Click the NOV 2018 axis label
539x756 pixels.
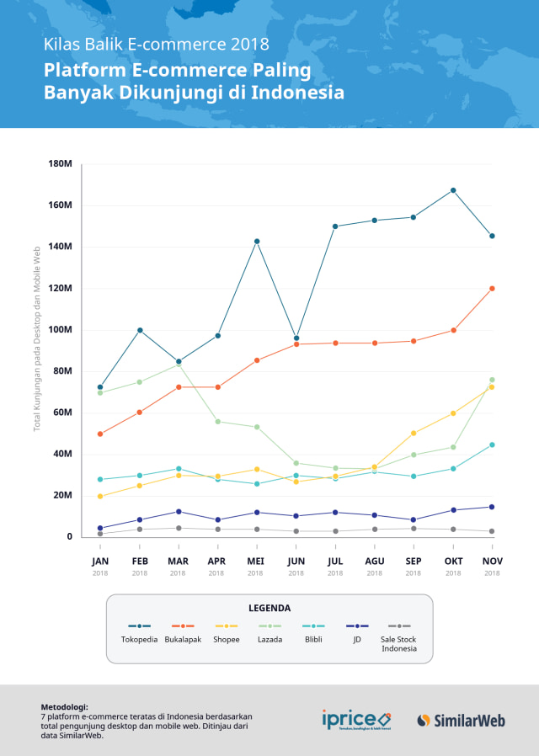[492, 566]
